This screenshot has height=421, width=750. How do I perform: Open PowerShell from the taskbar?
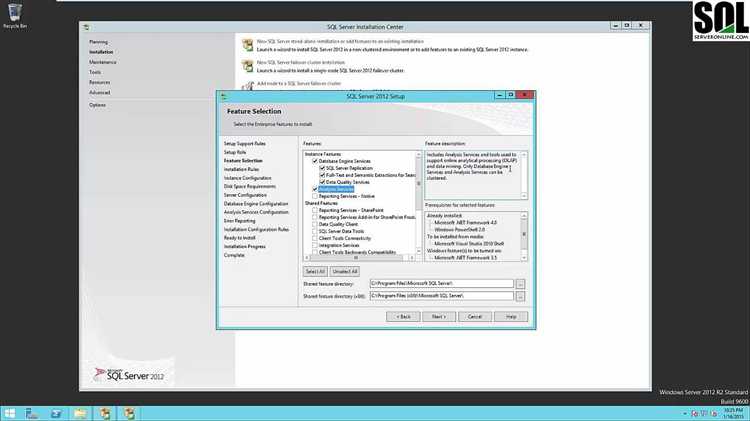[x=56, y=413]
